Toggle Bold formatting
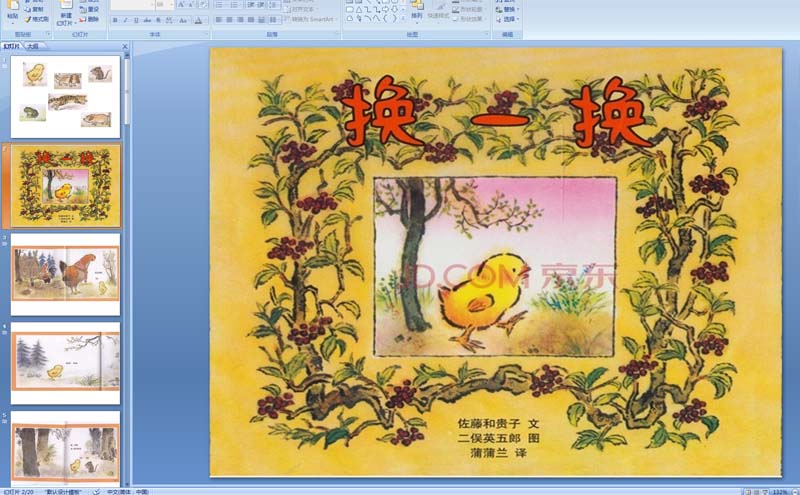 [115, 20]
